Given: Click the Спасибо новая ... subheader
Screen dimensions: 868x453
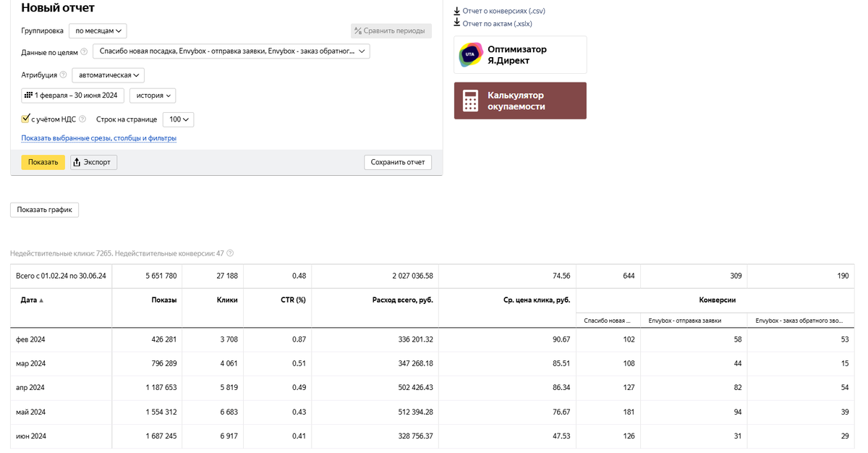Looking at the screenshot, I should point(608,320).
